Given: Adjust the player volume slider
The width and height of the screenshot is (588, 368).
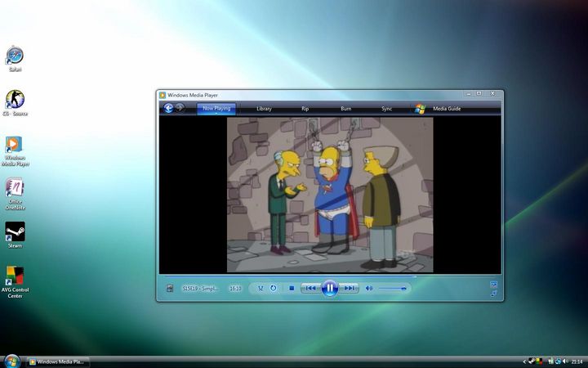Looking at the screenshot, I should [393, 289].
